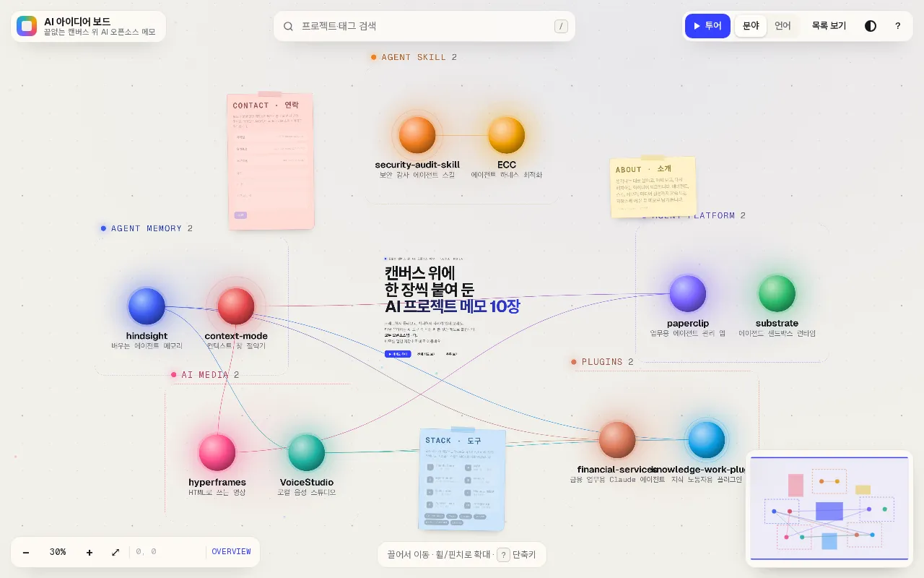The width and height of the screenshot is (924, 578).
Task: Click the slash shortcut key badge
Action: 561,27
